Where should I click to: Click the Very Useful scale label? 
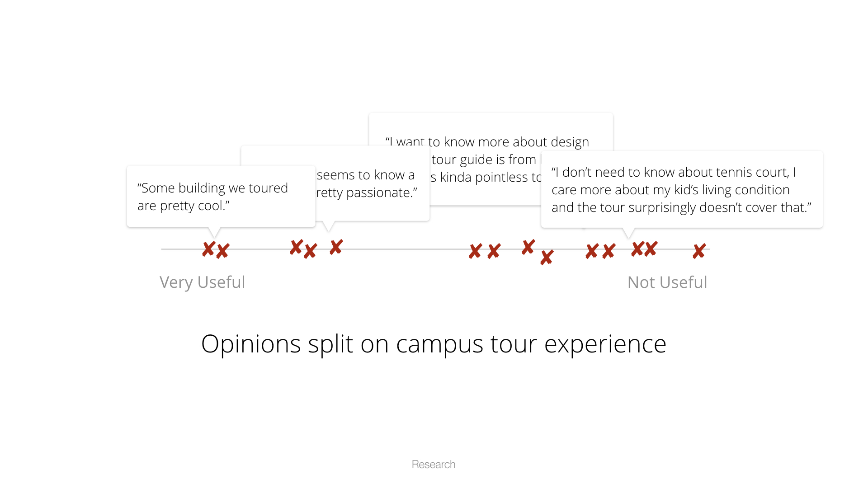202,282
